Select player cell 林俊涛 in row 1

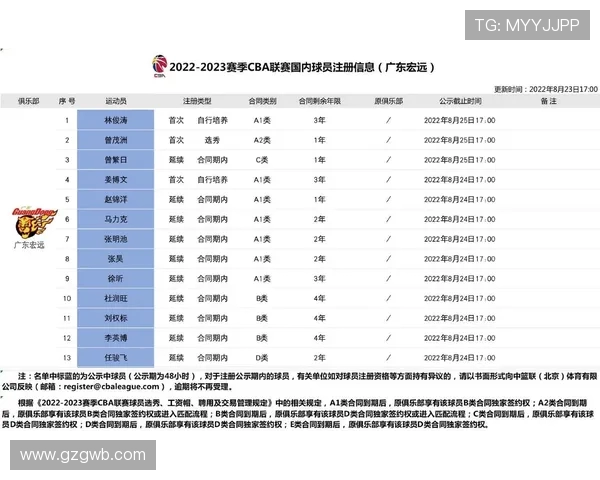[x=116, y=120]
